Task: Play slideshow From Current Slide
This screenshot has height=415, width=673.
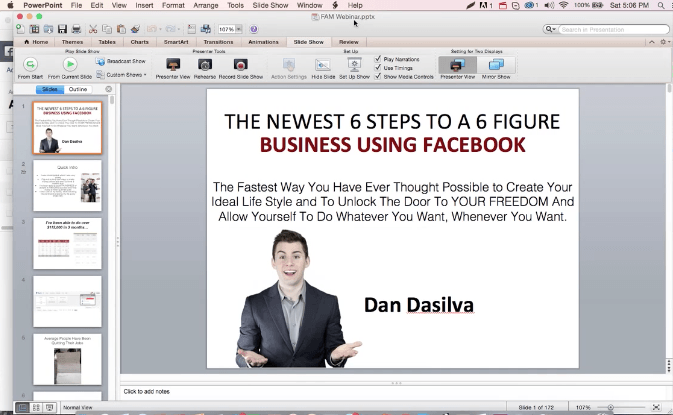Action: (70, 68)
